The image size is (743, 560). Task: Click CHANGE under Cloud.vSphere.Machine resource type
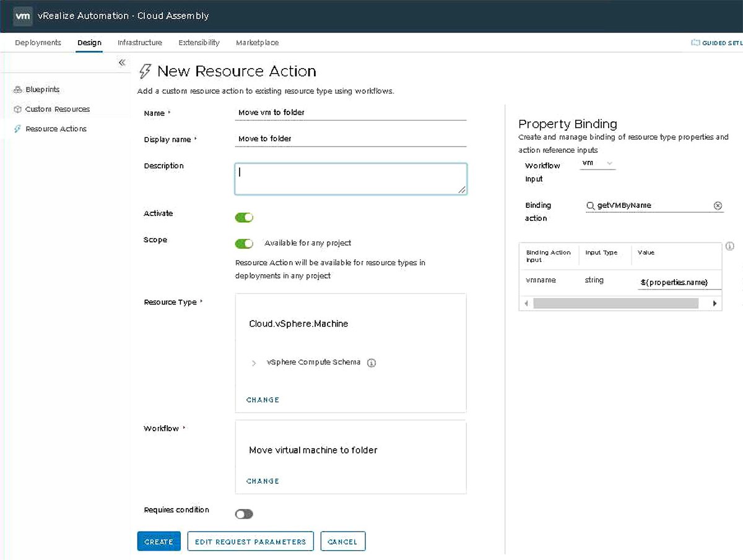click(x=263, y=400)
